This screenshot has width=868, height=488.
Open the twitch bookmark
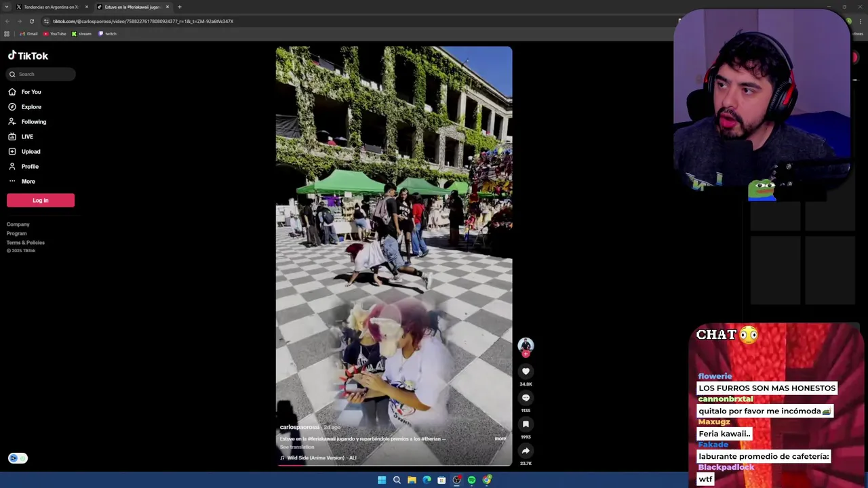point(107,34)
